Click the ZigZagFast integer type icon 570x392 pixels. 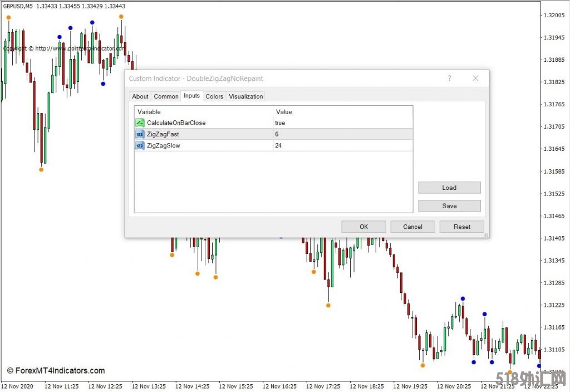tap(140, 134)
